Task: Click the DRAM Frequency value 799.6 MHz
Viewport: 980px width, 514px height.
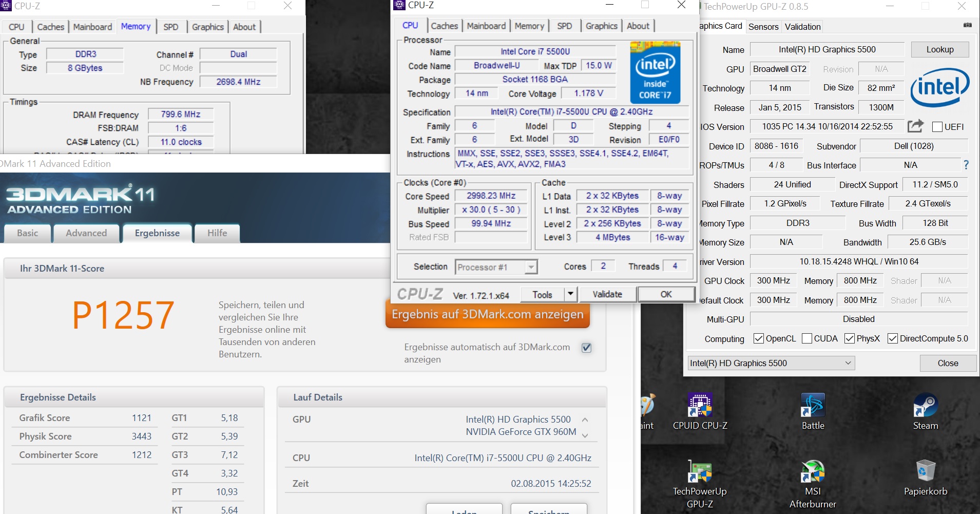Action: tap(181, 114)
